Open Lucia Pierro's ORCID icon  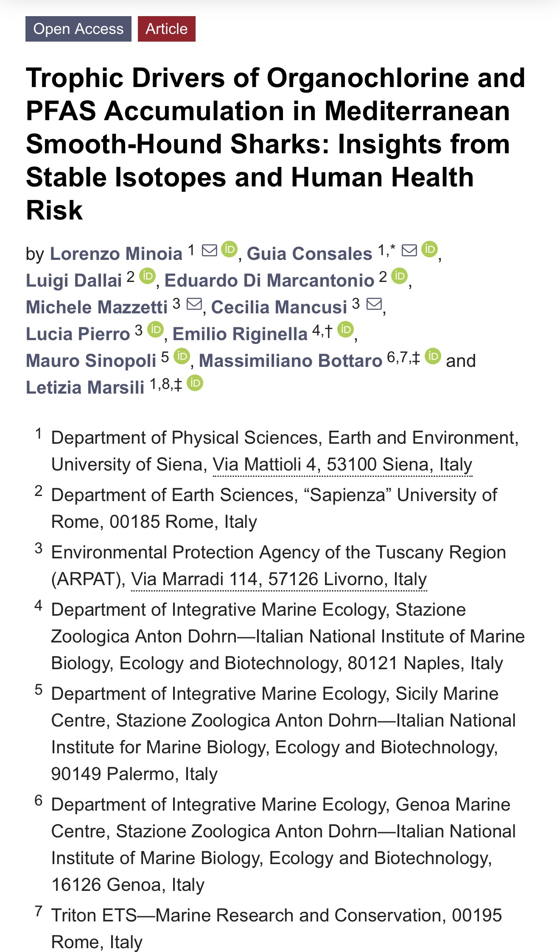point(155,330)
